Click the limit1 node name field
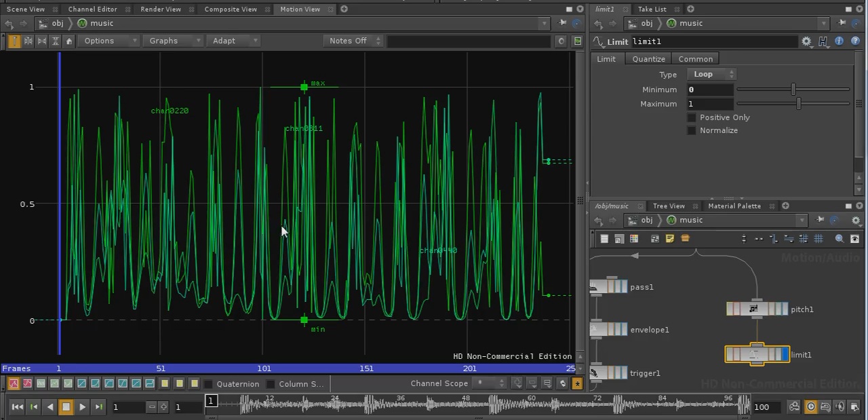This screenshot has height=420, width=868. pyautogui.click(x=714, y=41)
